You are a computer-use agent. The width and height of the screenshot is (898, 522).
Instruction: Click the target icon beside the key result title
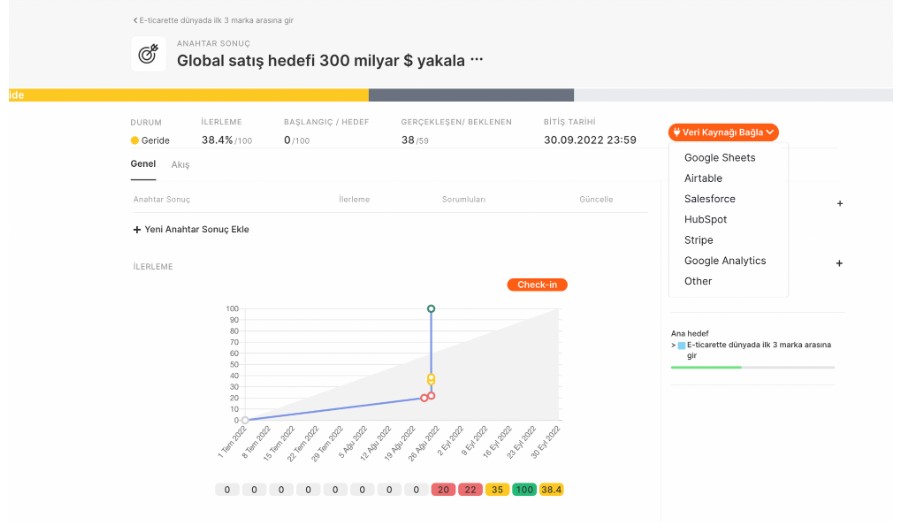point(148,54)
